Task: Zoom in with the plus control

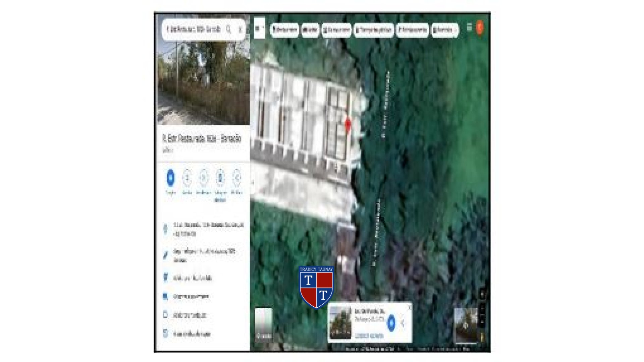Action: click(482, 308)
